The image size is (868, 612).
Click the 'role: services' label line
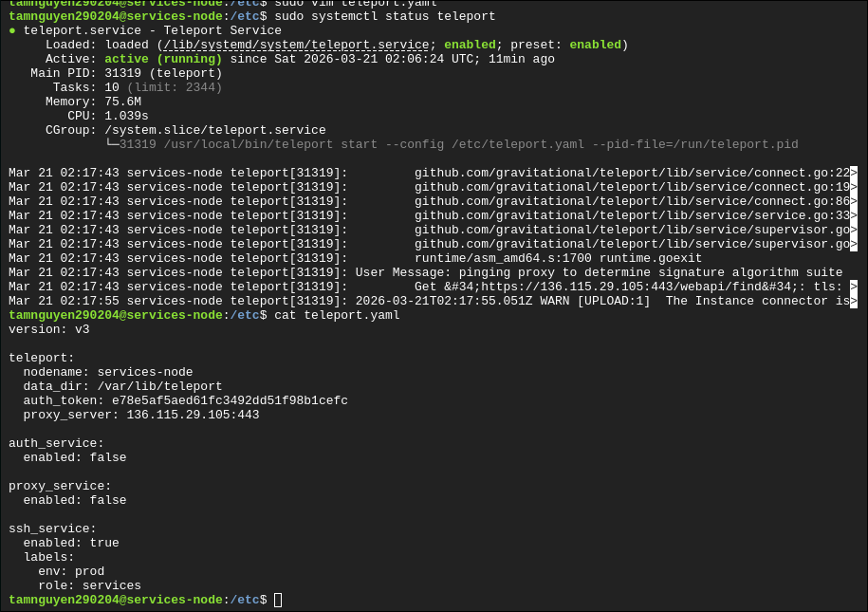coord(90,585)
